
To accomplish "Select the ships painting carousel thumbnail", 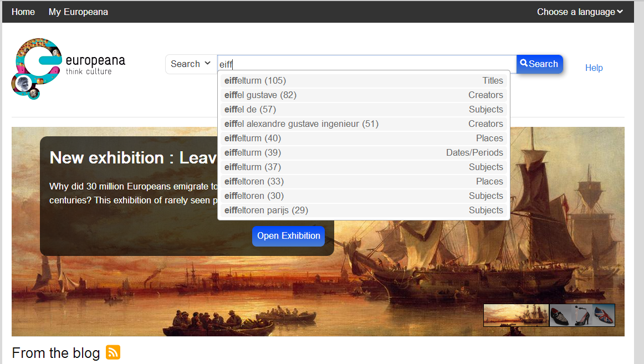I will point(516,315).
